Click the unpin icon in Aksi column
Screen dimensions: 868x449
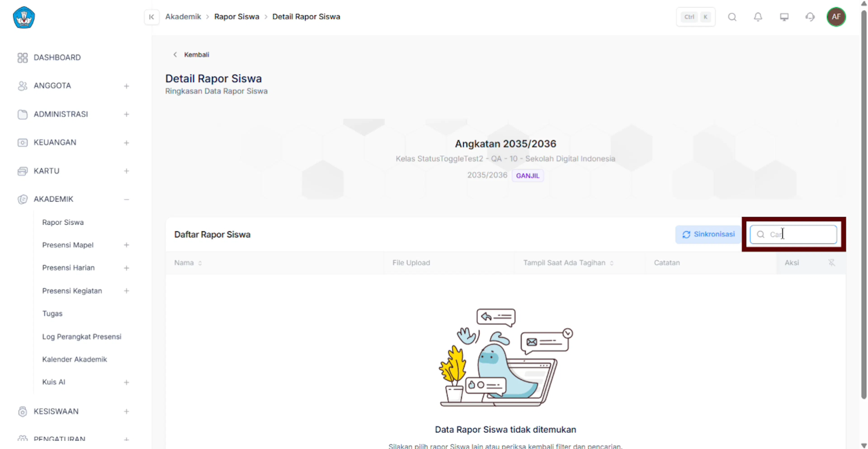coord(832,263)
